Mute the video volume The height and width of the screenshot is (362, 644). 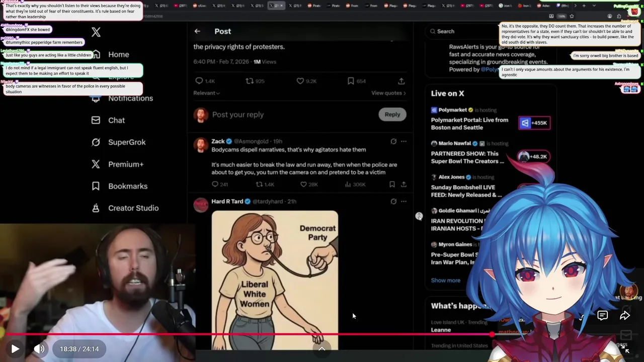39,348
